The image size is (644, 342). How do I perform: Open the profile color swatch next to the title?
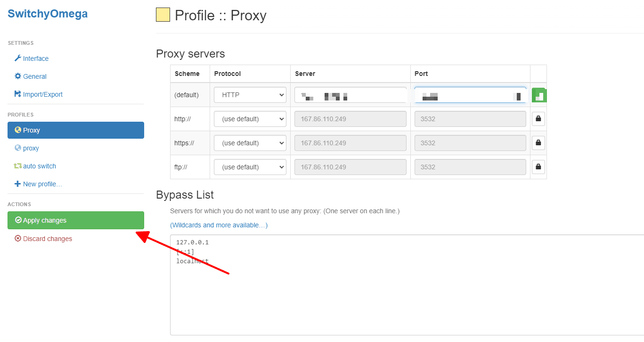click(x=163, y=15)
